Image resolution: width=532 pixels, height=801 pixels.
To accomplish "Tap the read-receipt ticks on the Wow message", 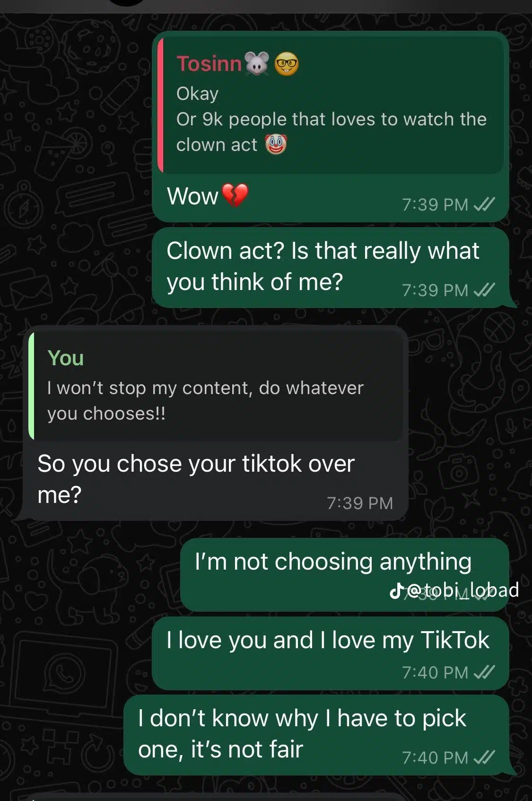I will [484, 204].
